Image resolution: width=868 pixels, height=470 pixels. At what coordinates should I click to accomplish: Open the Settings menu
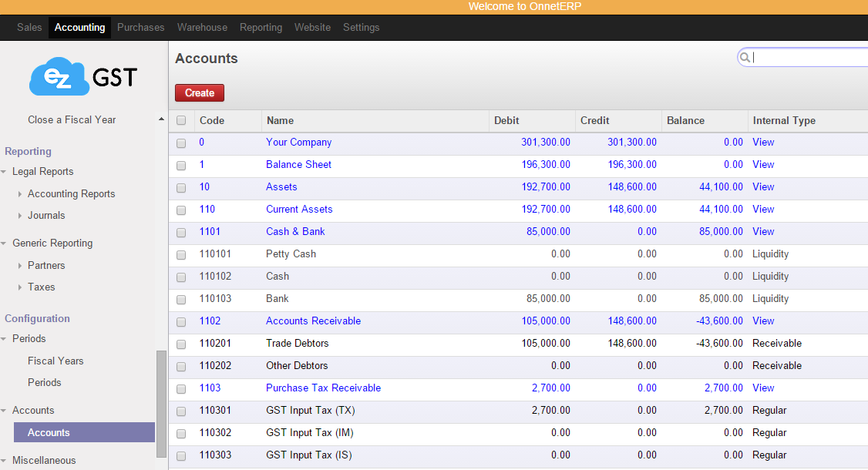(361, 27)
